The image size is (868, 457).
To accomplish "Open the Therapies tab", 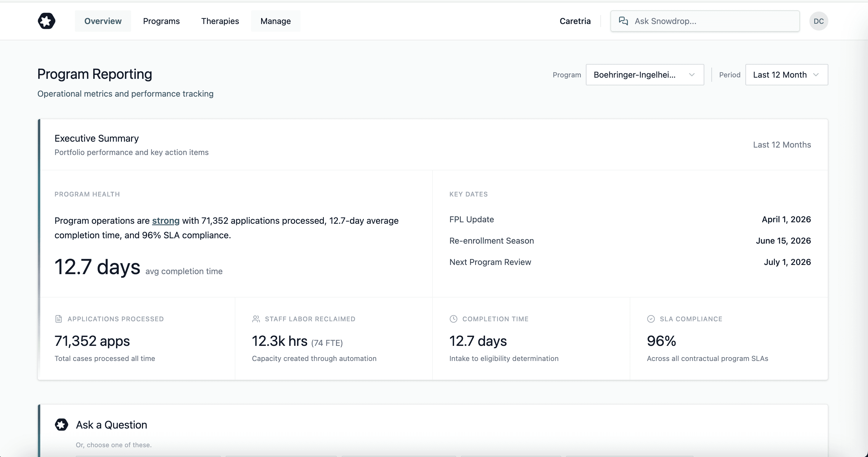I will 220,21.
